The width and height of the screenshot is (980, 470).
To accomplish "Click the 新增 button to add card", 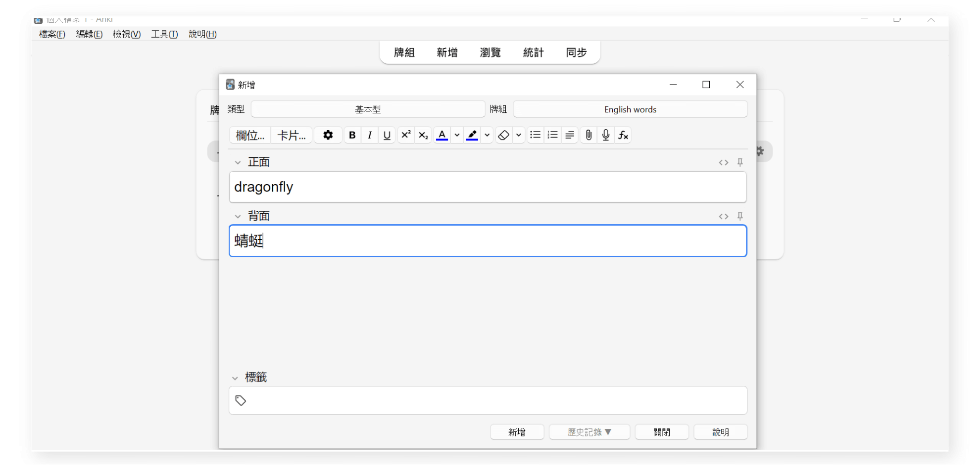I will pyautogui.click(x=517, y=432).
